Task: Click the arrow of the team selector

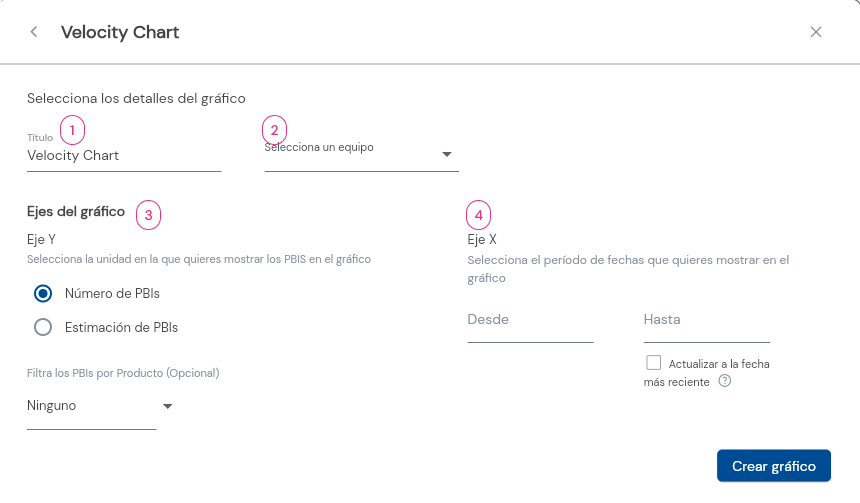Action: pyautogui.click(x=447, y=155)
